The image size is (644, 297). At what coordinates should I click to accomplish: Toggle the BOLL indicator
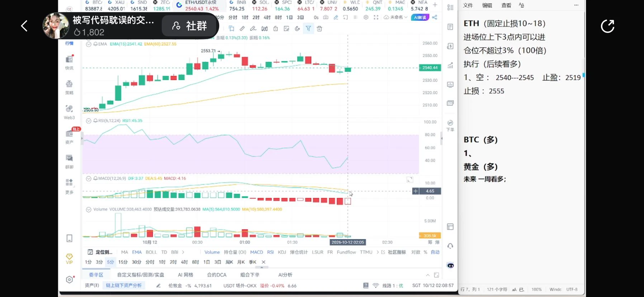(151, 252)
